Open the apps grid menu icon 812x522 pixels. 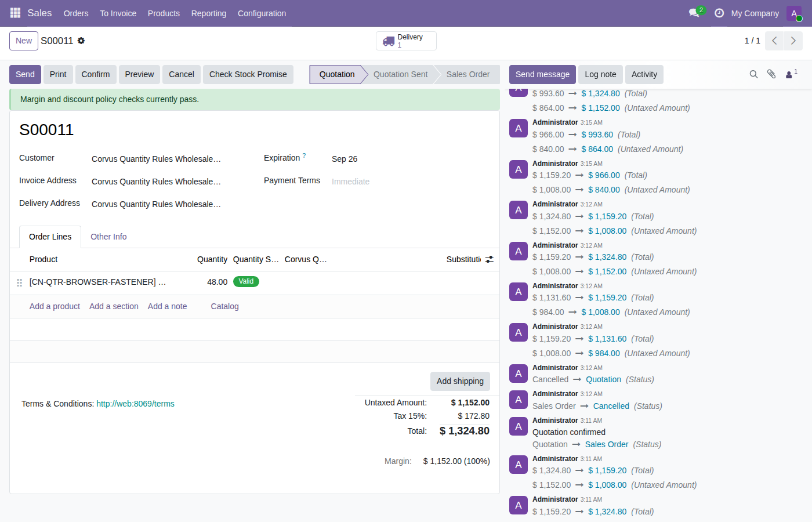(x=15, y=13)
